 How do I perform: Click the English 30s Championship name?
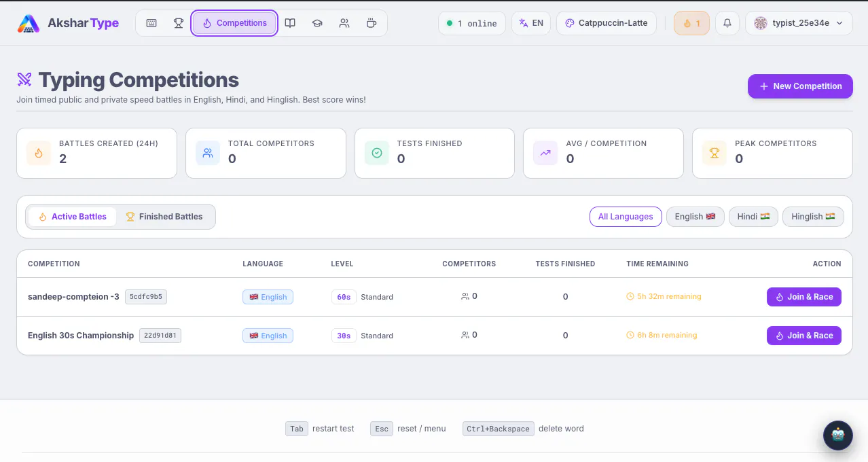(x=81, y=336)
